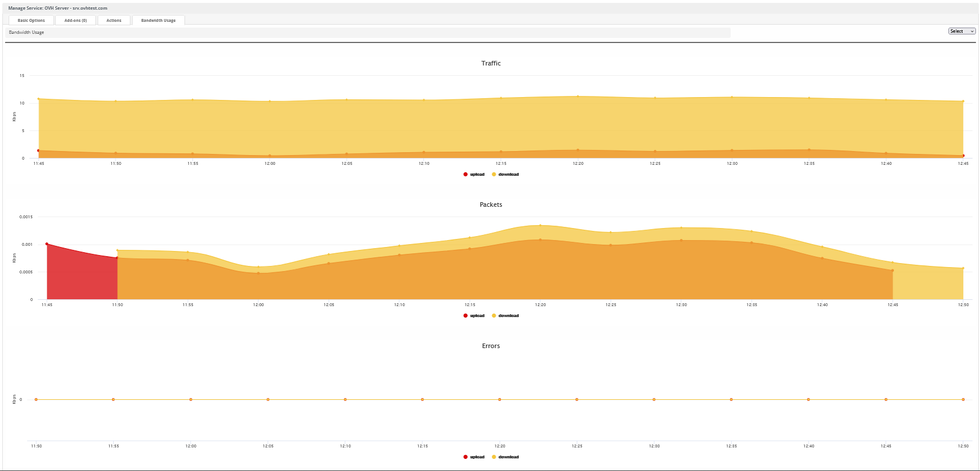The height and width of the screenshot is (471, 980).
Task: Click the 12:30 axis label in Packets chart
Action: (681, 305)
